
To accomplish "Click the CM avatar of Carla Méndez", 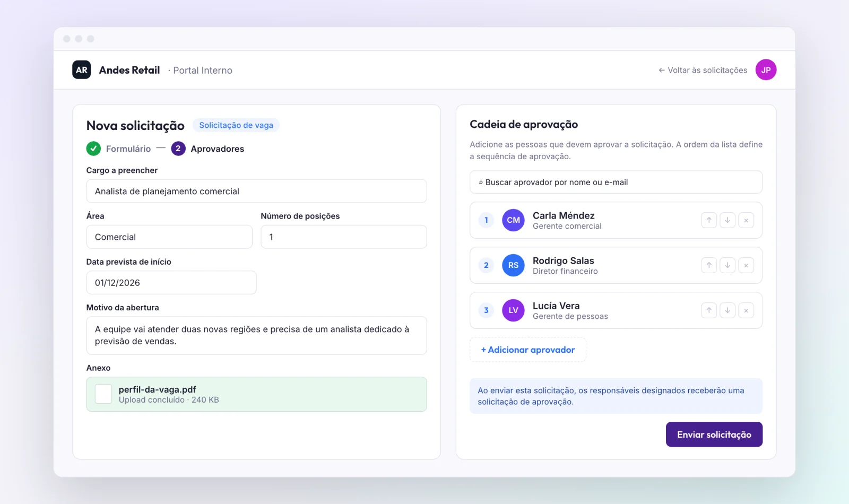I will 513,220.
